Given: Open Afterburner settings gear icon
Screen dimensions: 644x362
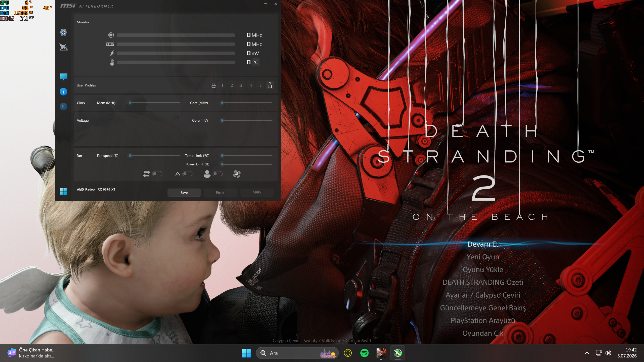Looking at the screenshot, I should click(x=63, y=32).
